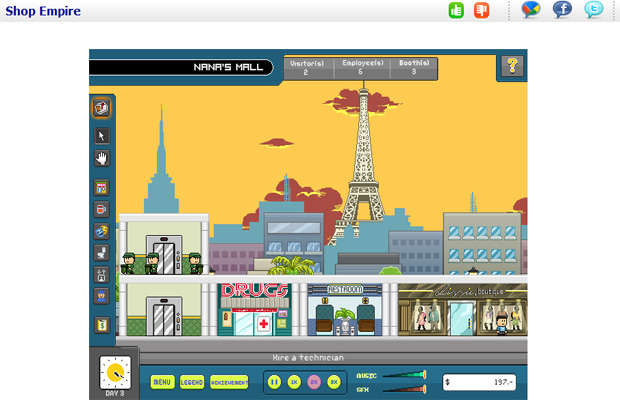Share the game on Twitter
This screenshot has height=400, width=620.
[594, 9]
